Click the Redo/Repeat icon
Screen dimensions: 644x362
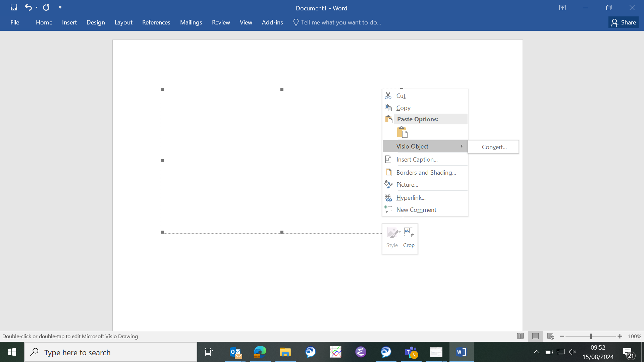coord(46,7)
